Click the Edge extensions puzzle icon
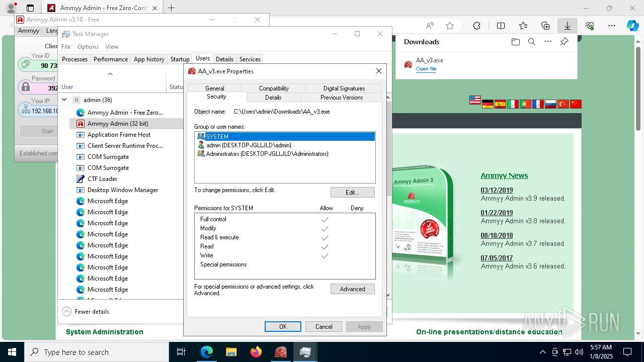This screenshot has width=644, height=362. pyautogui.click(x=476, y=26)
